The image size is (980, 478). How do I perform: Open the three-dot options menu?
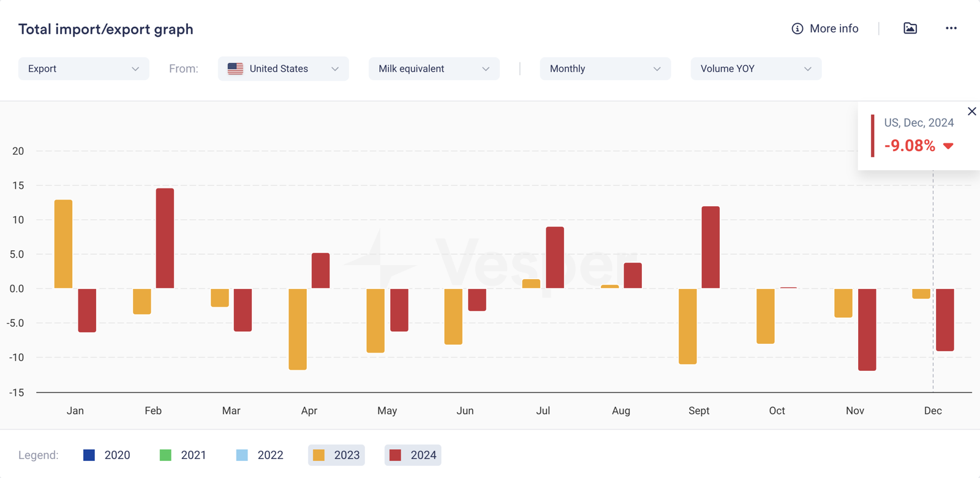coord(951,28)
